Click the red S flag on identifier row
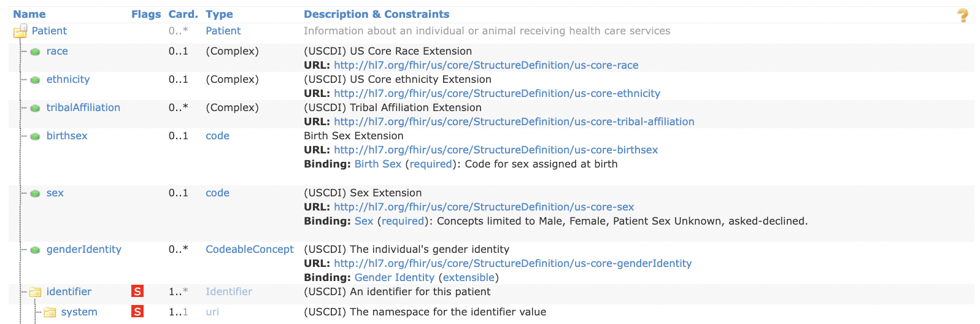 coord(137,291)
